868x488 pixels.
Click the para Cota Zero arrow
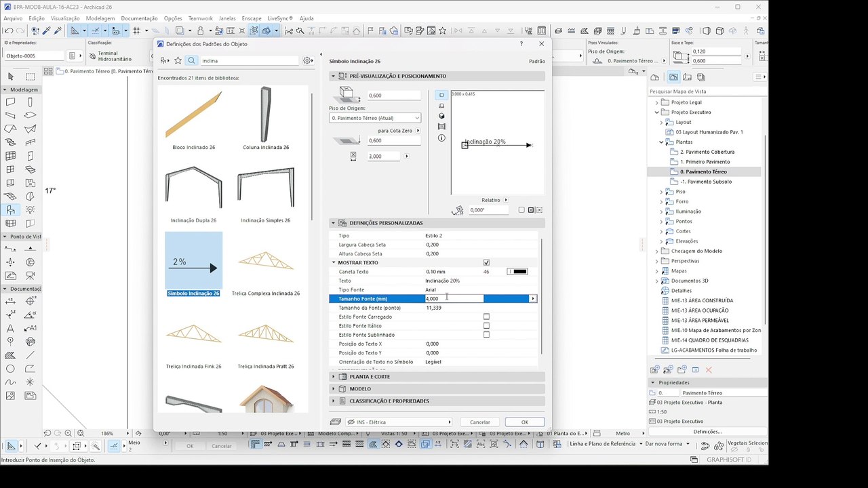(418, 130)
